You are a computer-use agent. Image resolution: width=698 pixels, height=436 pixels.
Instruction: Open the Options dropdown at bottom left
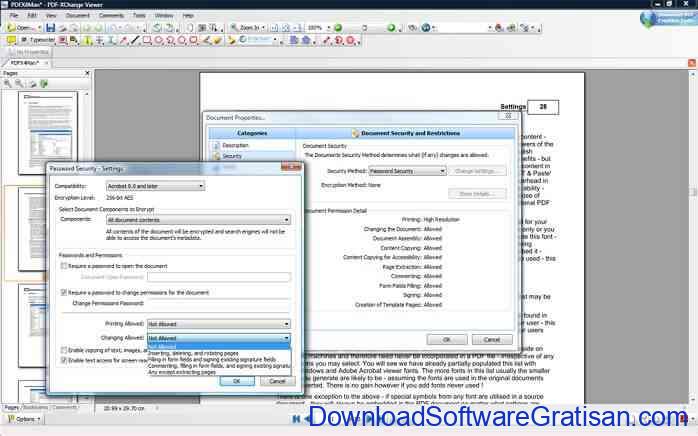point(25,419)
